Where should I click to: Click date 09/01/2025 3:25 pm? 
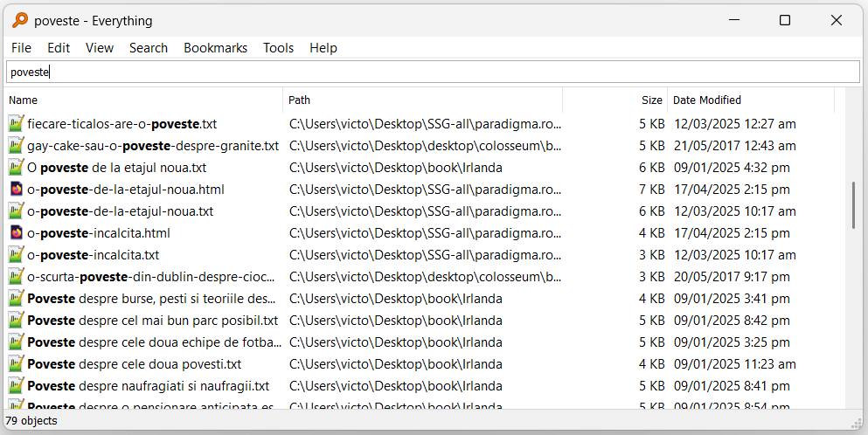click(x=732, y=342)
